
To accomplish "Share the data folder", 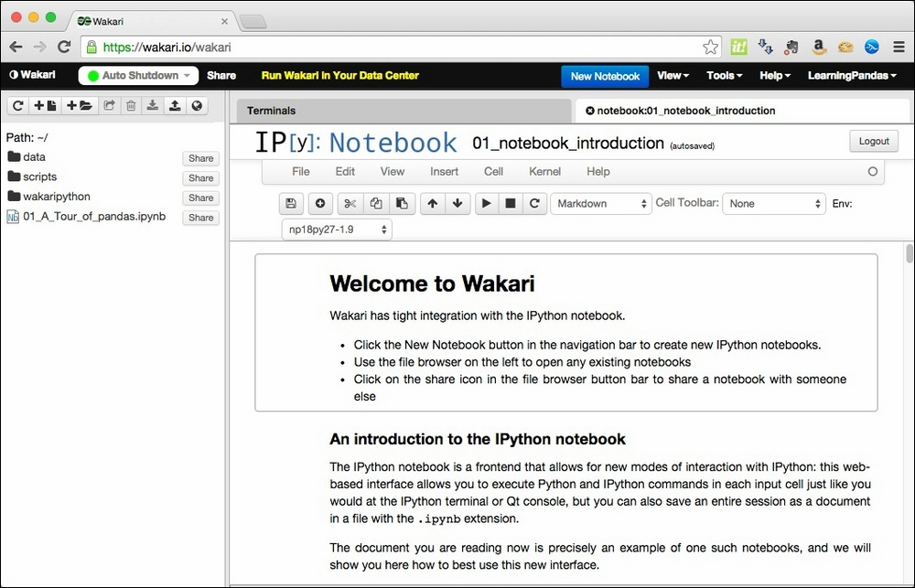I will pos(200,158).
